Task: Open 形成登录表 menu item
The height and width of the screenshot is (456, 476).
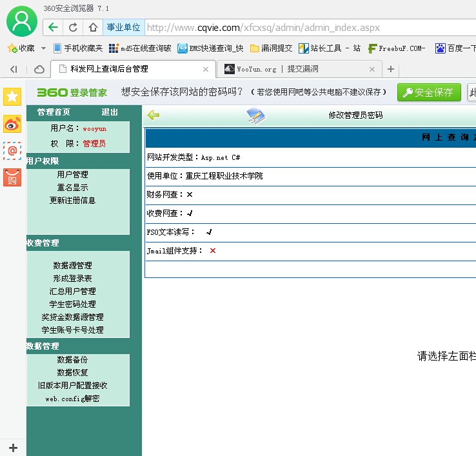Action: click(x=72, y=279)
